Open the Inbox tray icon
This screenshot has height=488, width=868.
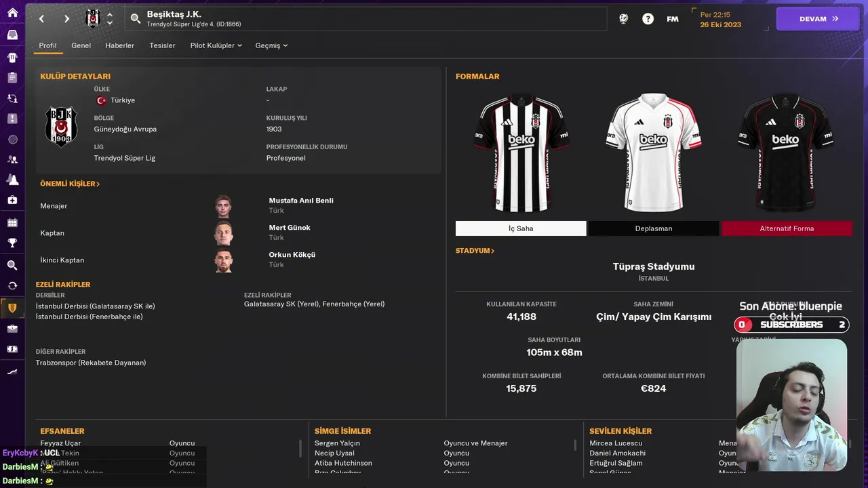(x=12, y=35)
